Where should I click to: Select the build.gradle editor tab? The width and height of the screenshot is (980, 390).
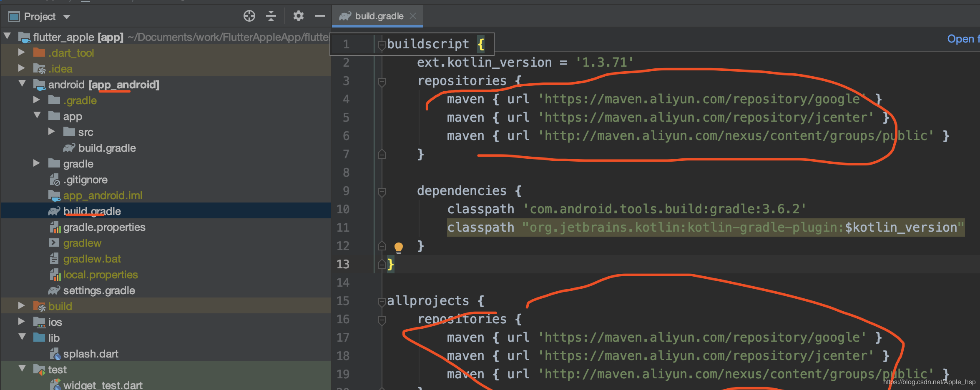378,16
